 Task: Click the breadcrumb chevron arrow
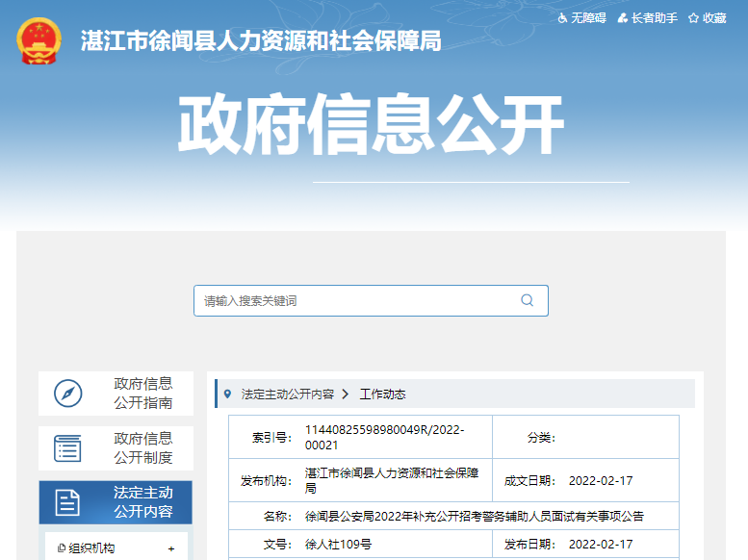(x=346, y=395)
